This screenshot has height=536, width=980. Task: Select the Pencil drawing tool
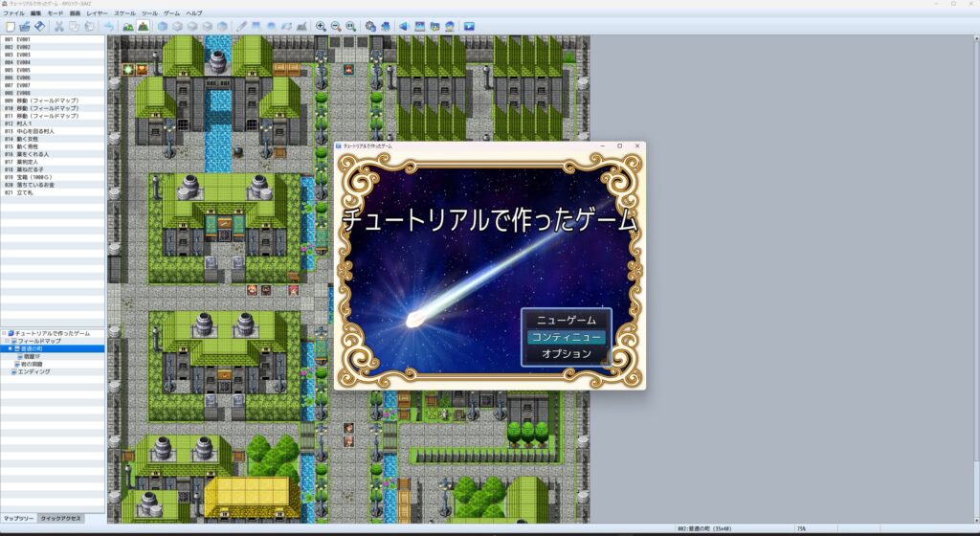241,26
